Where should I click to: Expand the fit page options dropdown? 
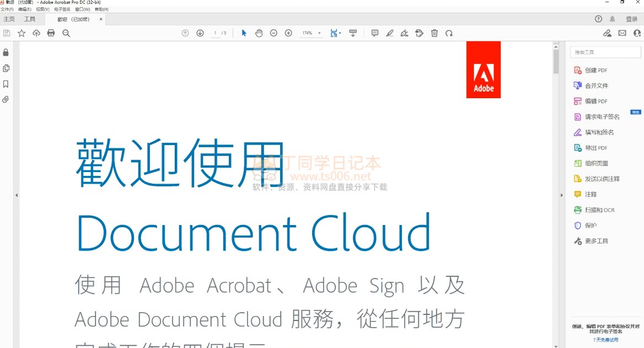pyautogui.click(x=340, y=33)
